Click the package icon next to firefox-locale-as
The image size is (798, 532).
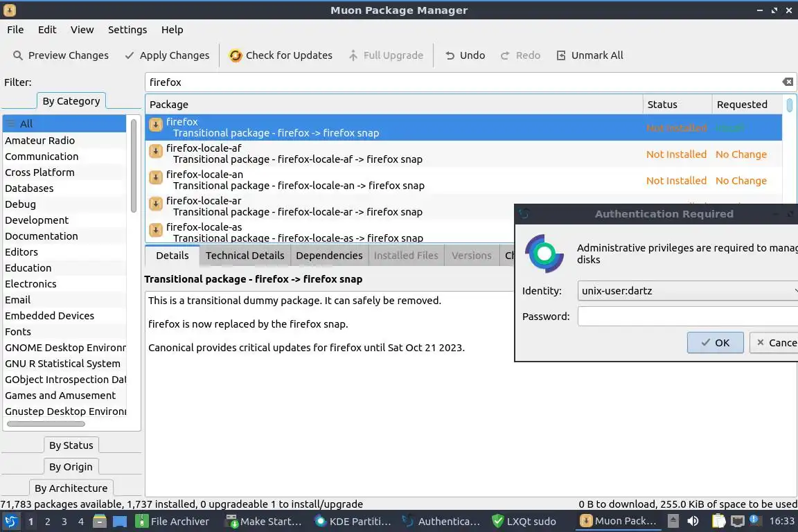click(x=156, y=230)
